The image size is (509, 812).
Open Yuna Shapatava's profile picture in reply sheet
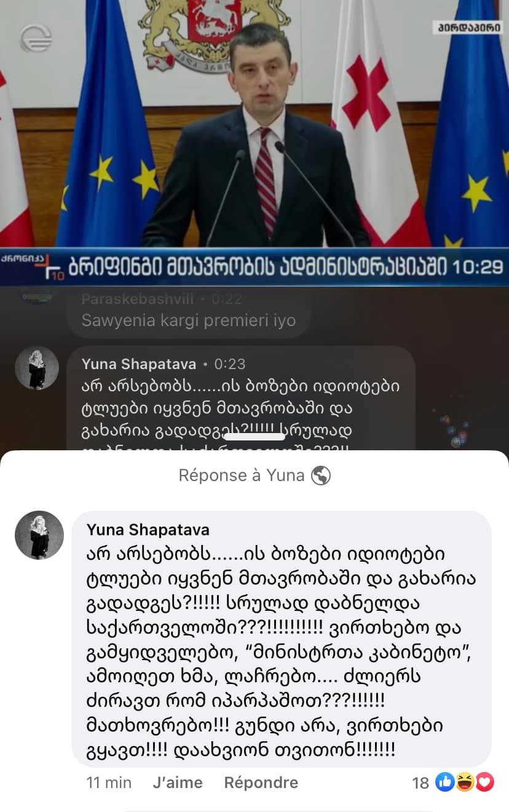(x=39, y=535)
